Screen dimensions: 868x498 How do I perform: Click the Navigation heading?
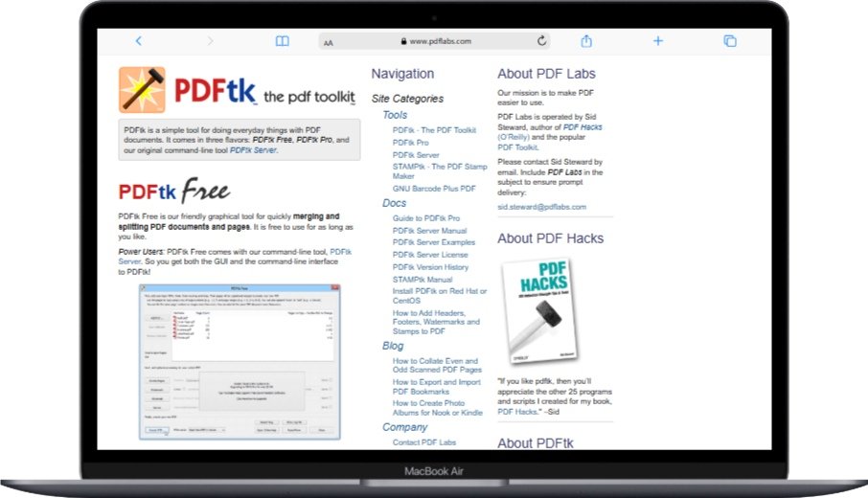402,74
